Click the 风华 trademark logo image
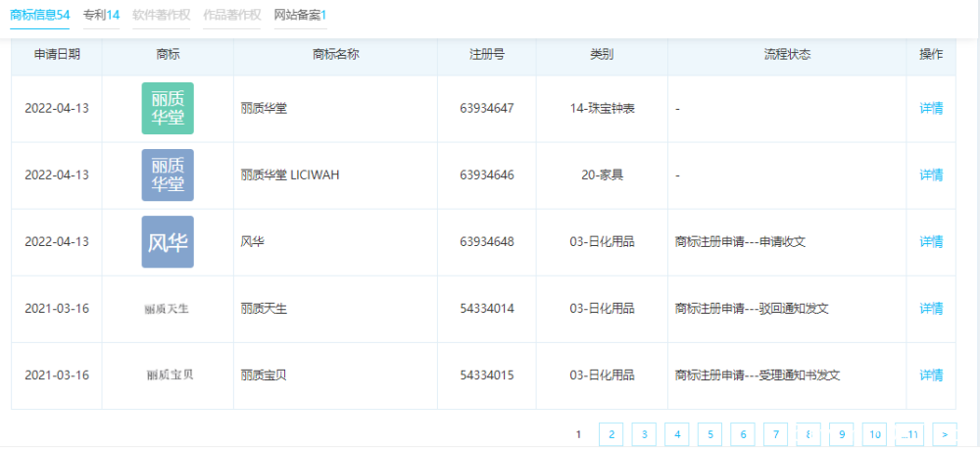The height and width of the screenshot is (449, 980). (168, 242)
